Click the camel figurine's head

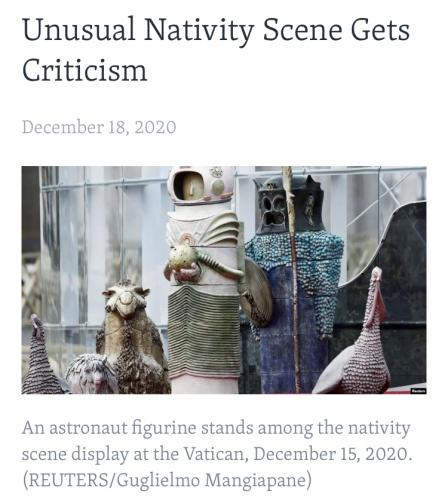coord(126,299)
